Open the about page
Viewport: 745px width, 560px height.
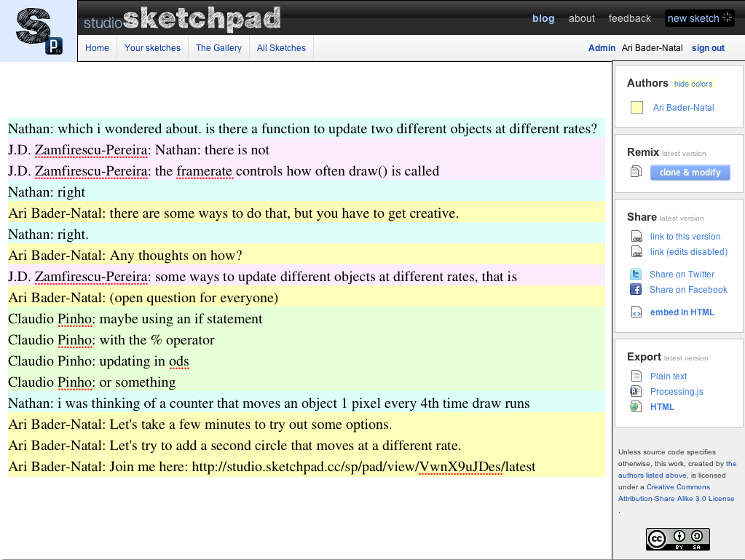click(582, 18)
